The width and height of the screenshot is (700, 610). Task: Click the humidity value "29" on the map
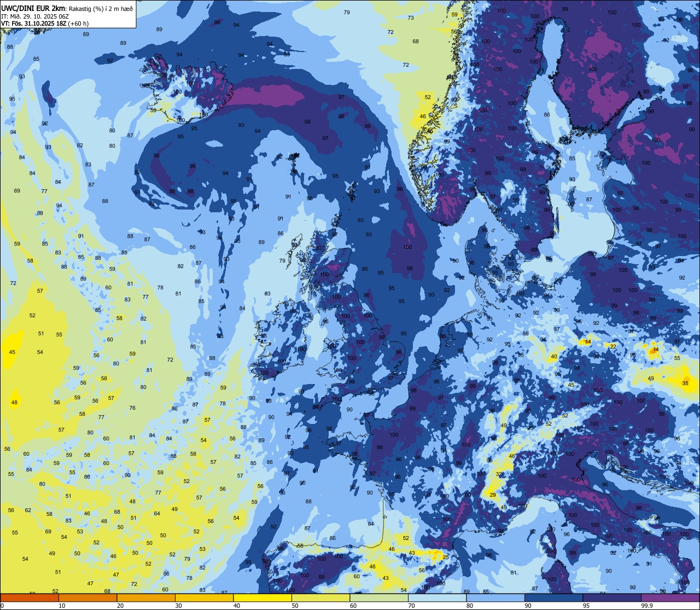click(x=492, y=495)
